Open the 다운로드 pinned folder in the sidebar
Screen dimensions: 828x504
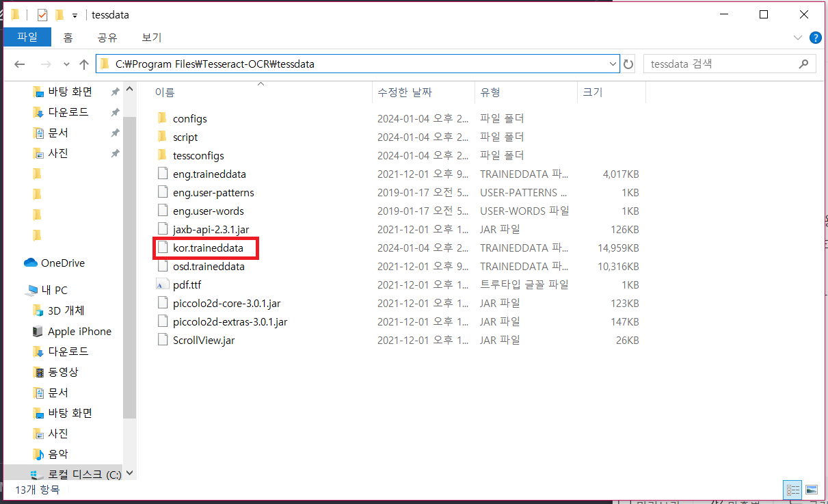coord(69,111)
